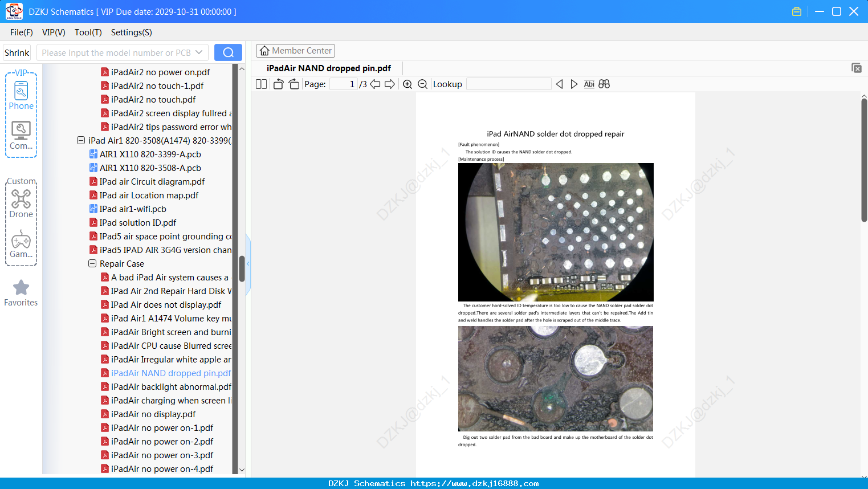Click the close-up solder pad image
The image size is (868, 489).
point(556,378)
